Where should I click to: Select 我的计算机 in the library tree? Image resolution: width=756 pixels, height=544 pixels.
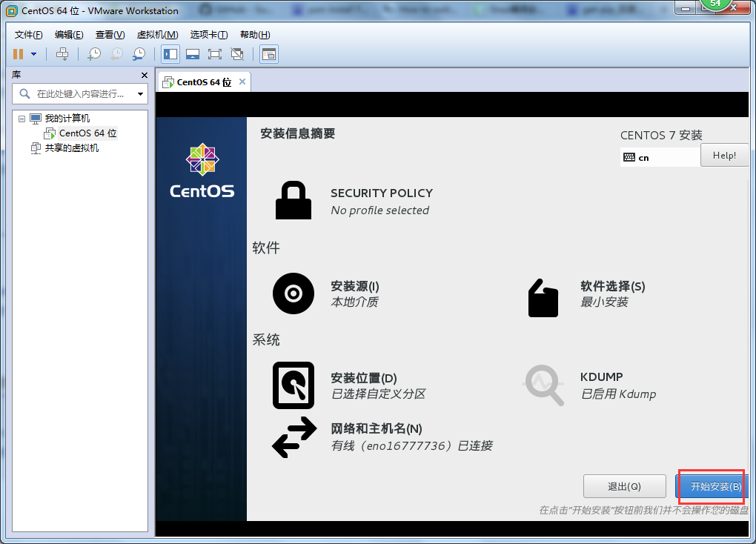tap(67, 118)
